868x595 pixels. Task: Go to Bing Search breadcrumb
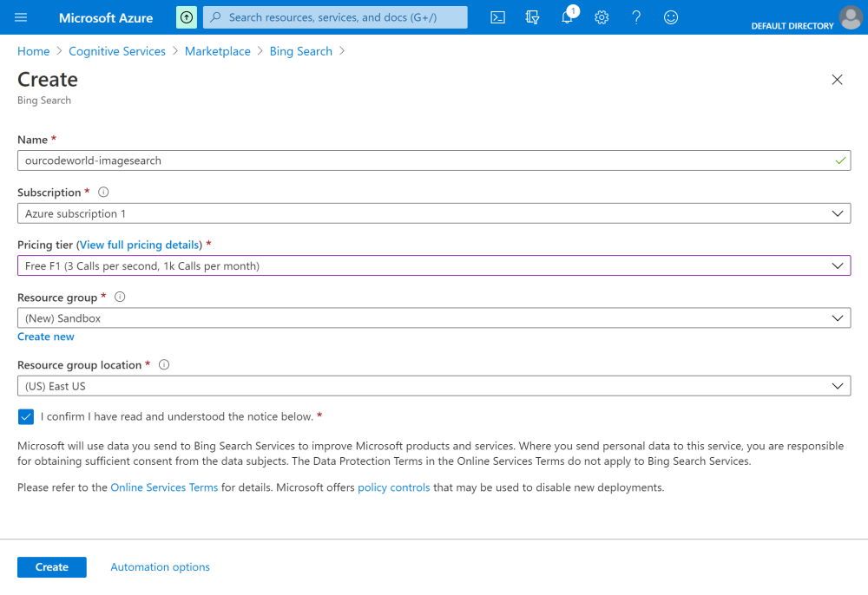300,51
